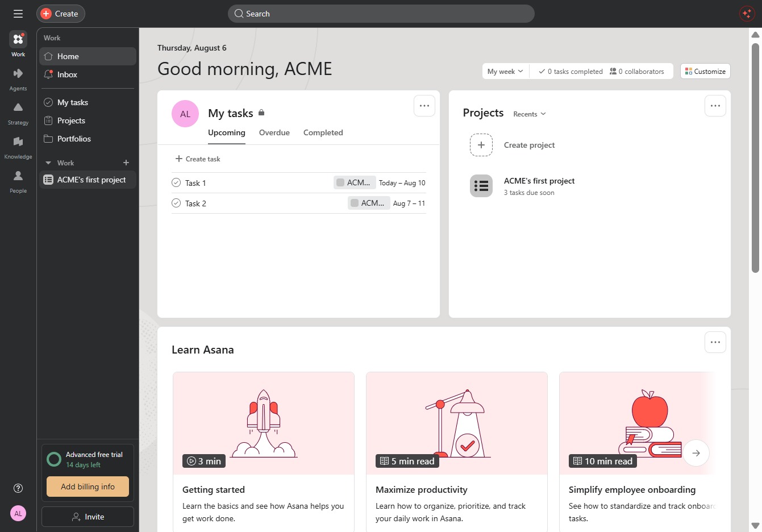Click the Aug 7 – 11 due date

409,203
